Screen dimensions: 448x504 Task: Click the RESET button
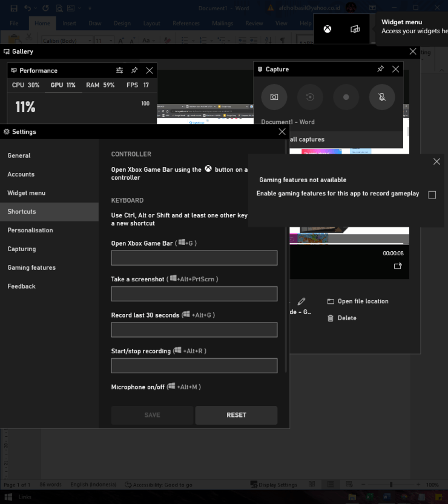point(236,415)
